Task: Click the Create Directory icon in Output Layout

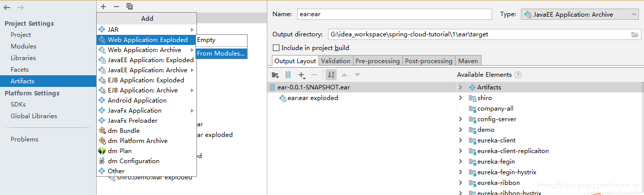Action: tap(275, 75)
